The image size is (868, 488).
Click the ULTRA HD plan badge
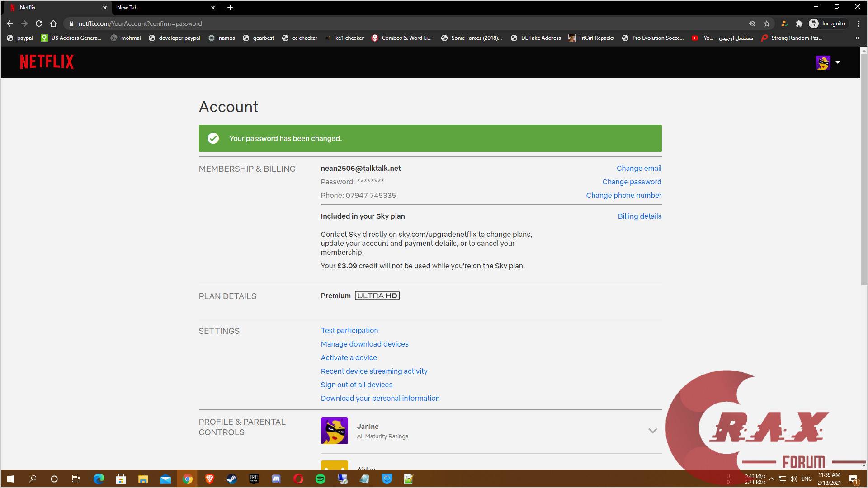(x=377, y=296)
